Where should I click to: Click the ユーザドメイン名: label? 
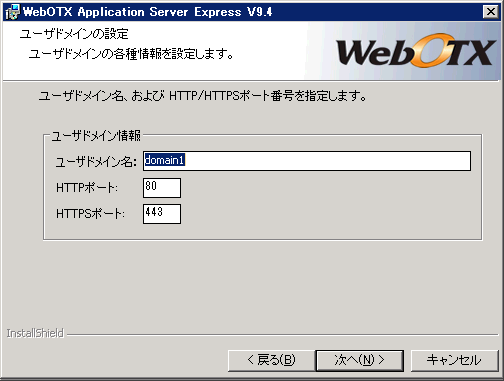(x=96, y=162)
